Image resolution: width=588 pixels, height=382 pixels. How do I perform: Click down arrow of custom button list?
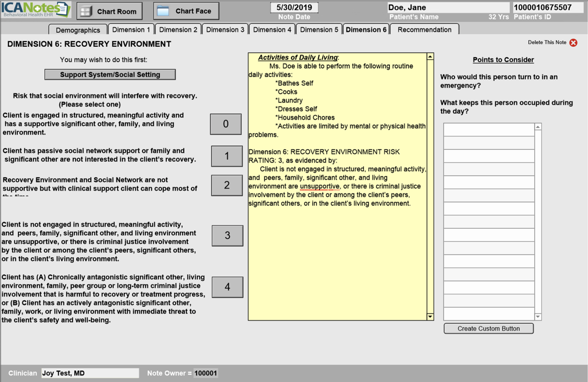tap(538, 317)
